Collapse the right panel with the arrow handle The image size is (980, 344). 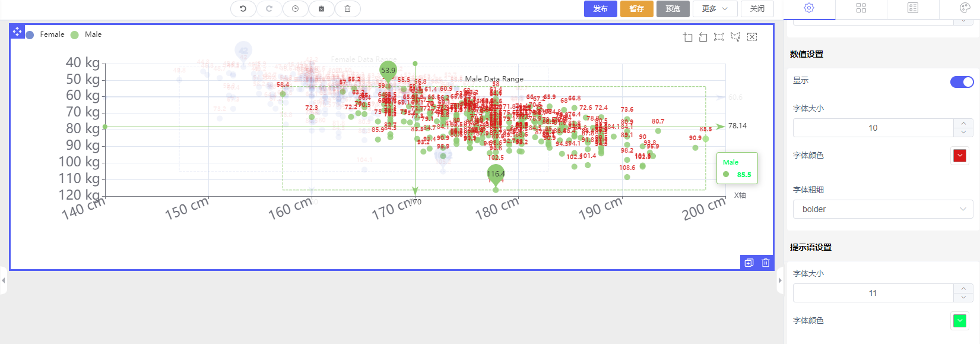coord(780,280)
